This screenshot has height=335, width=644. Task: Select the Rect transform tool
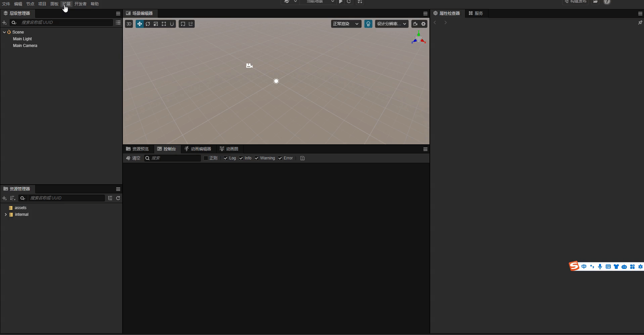[164, 24]
